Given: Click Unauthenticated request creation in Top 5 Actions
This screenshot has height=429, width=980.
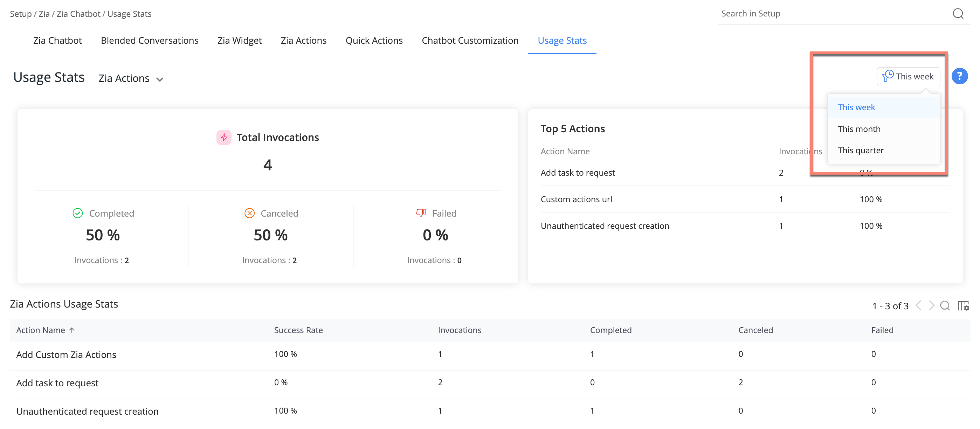Looking at the screenshot, I should point(605,226).
